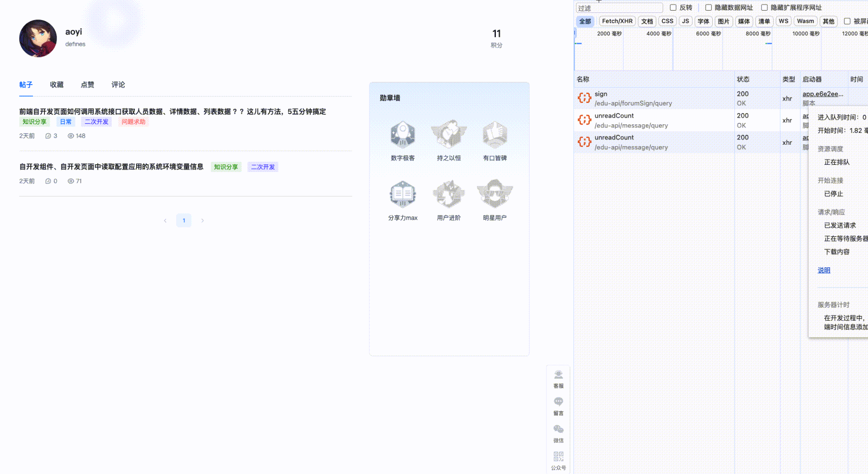The image size is (868, 474).
Task: Click the XHR icon of the last unreadCount request
Action: pos(584,142)
